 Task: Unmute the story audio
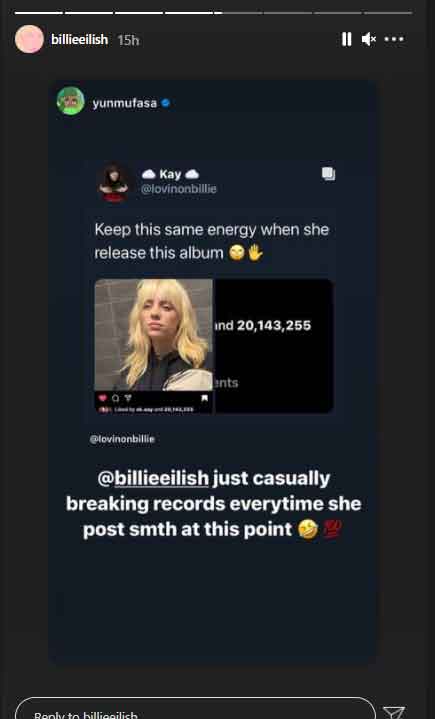[x=369, y=39]
